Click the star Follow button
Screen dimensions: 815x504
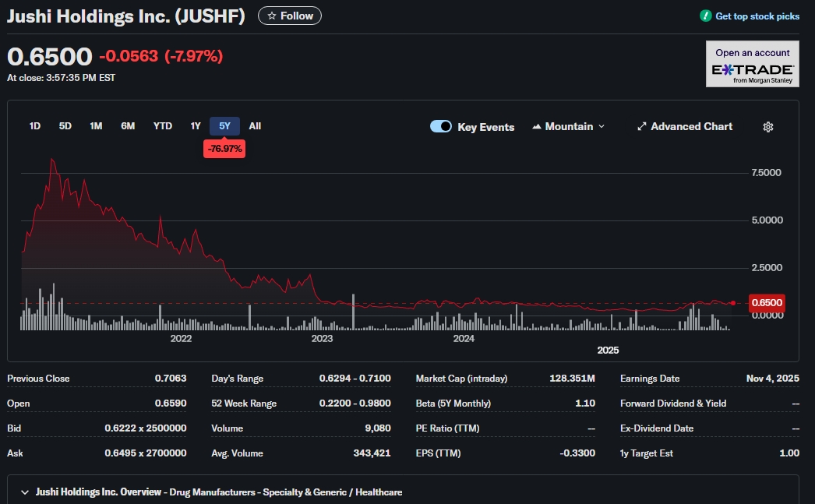[290, 16]
